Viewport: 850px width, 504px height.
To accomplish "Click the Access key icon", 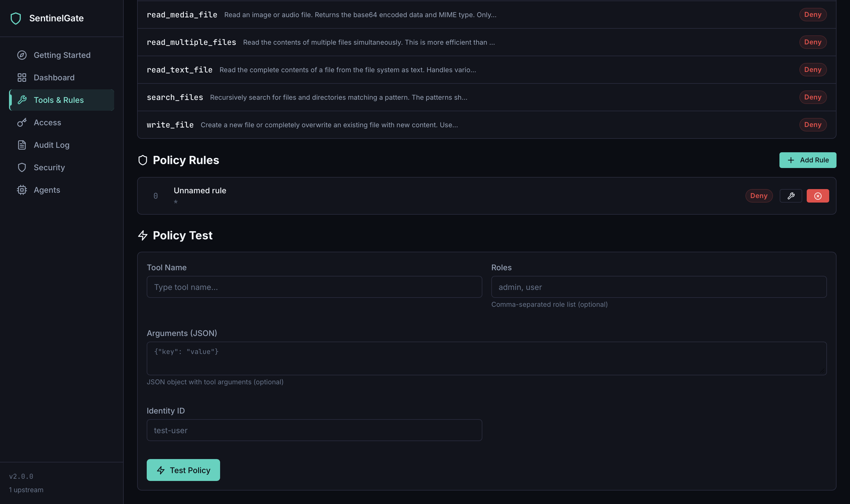I will [22, 122].
